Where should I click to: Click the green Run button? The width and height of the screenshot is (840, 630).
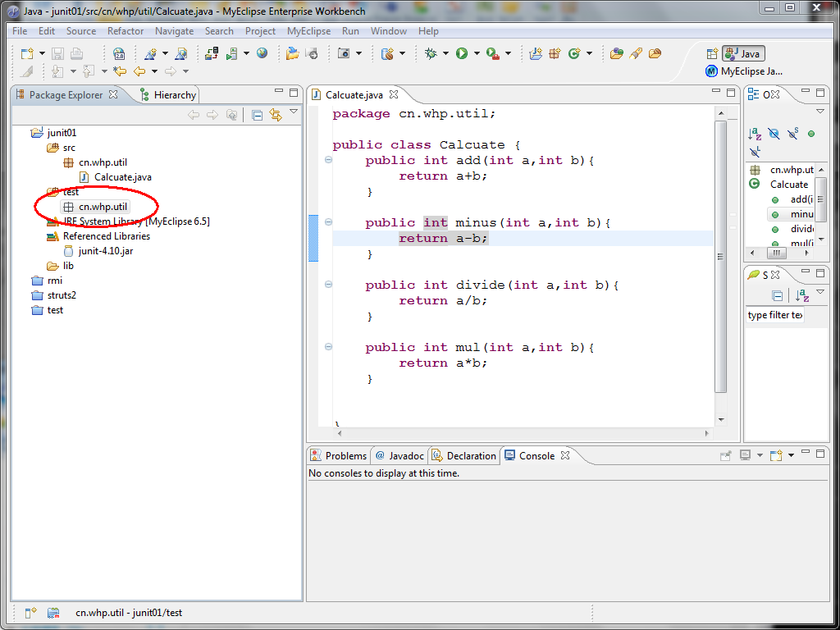pos(462,53)
